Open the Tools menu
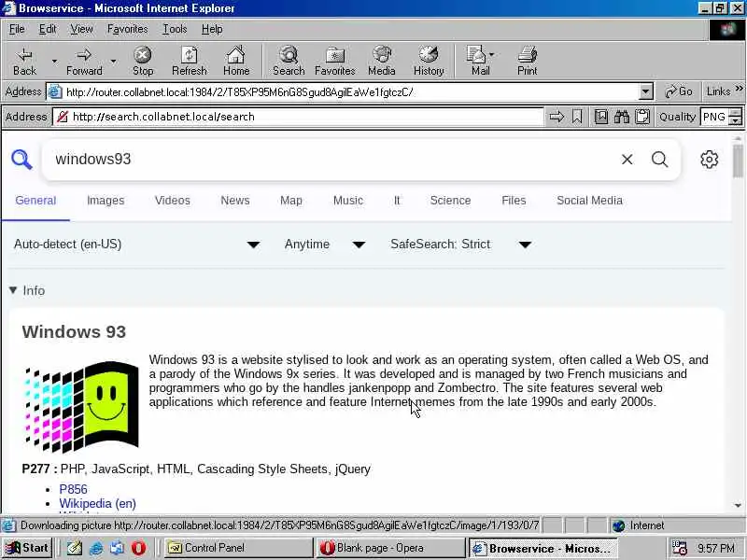The image size is (747, 560). [x=175, y=29]
